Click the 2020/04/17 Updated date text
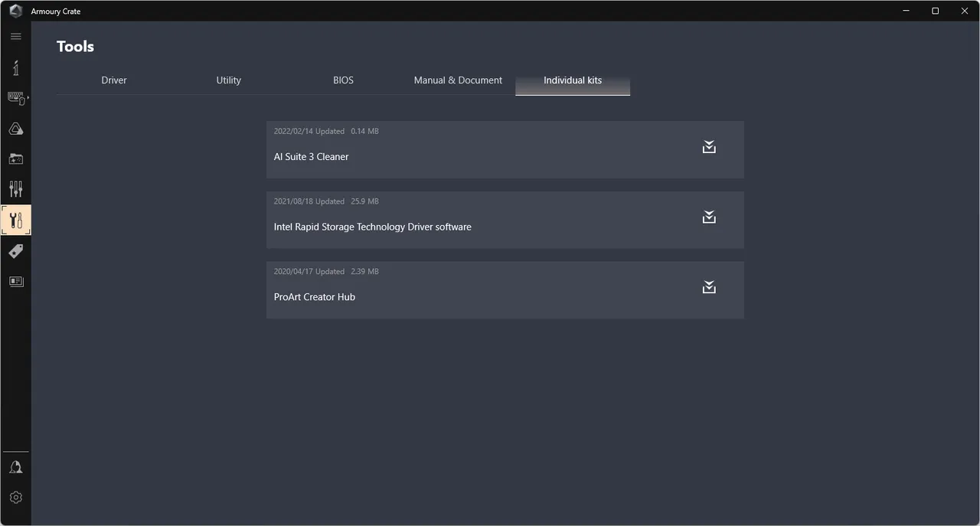This screenshot has width=980, height=526. (x=309, y=272)
